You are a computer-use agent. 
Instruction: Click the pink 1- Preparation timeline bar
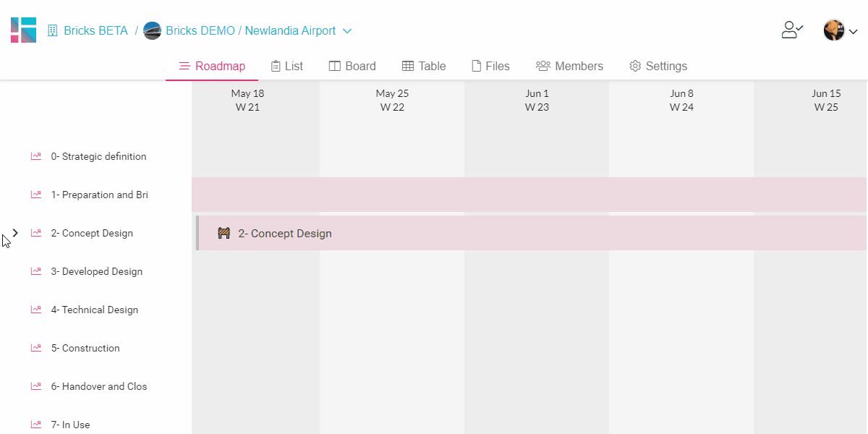click(x=528, y=195)
